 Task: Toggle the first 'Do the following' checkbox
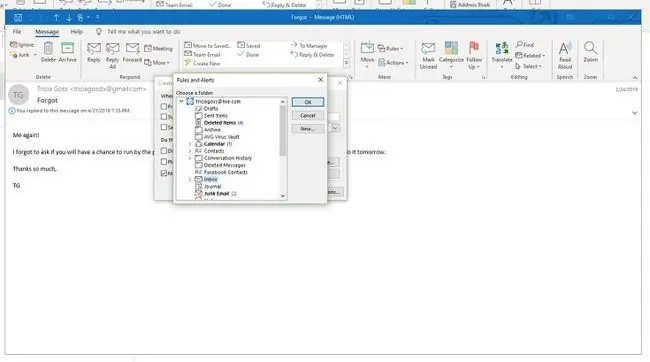pyautogui.click(x=164, y=151)
